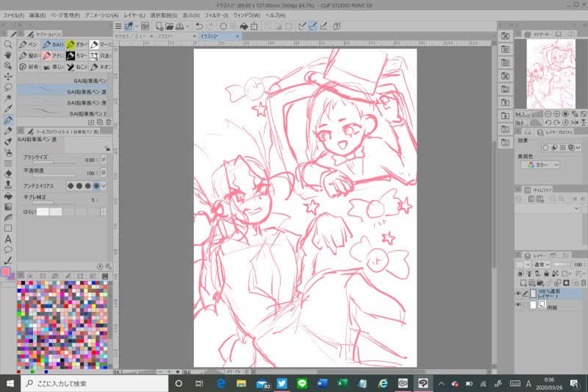Viewport: 588px width, 392px height.
Task: Toggle Snap to Ruler command bar icon
Action: coord(302,26)
